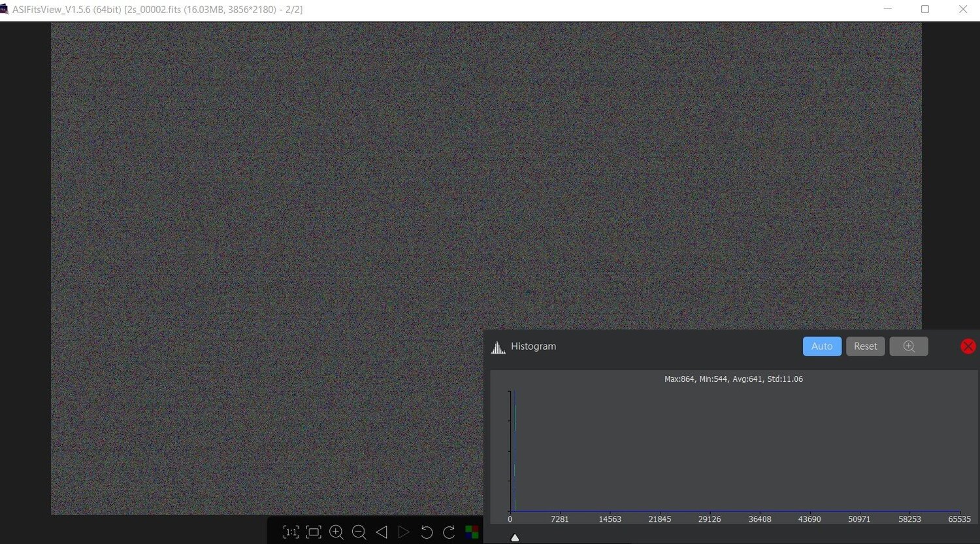Click the Histogram panel title text
This screenshot has width=980, height=544.
(x=533, y=347)
